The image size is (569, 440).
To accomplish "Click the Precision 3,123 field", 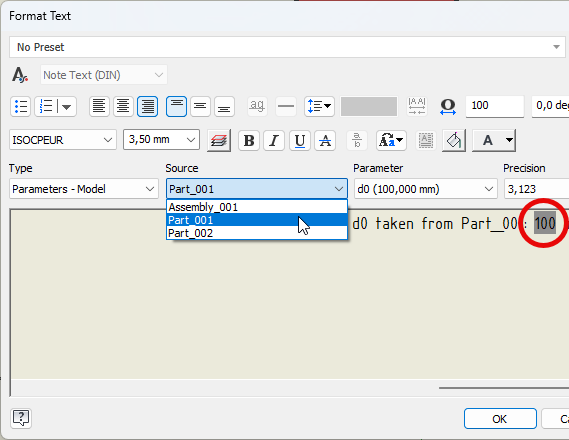I will click(x=536, y=189).
